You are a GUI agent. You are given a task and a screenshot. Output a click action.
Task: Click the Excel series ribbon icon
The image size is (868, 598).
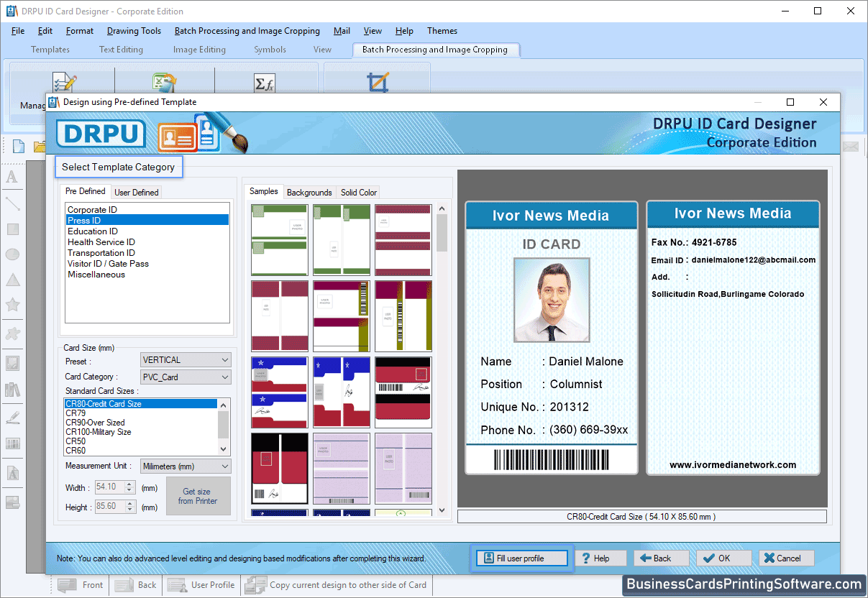click(164, 83)
